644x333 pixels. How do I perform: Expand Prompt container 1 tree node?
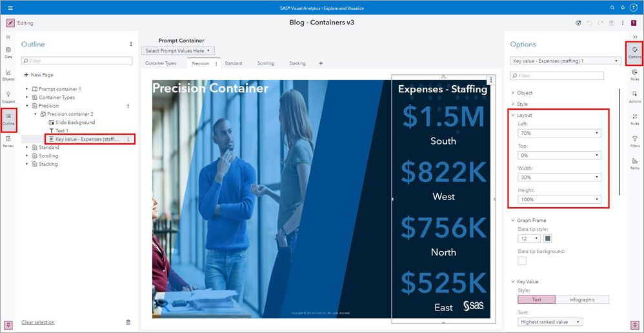27,89
